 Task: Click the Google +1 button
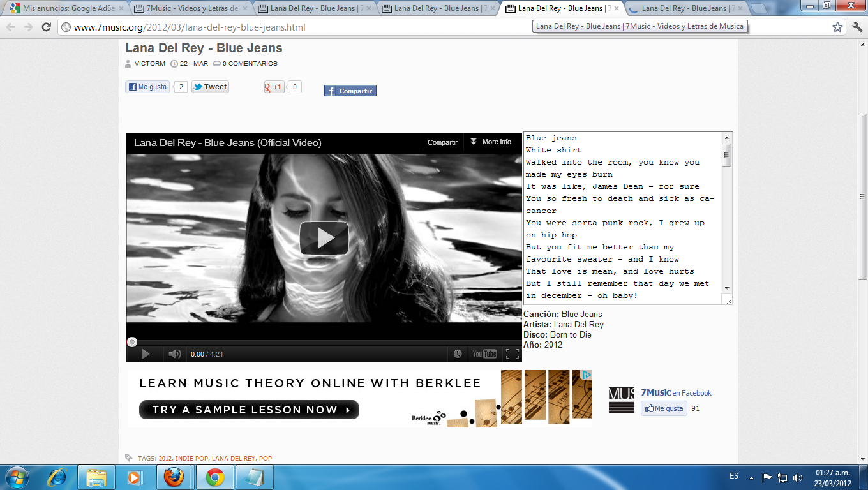pos(274,87)
